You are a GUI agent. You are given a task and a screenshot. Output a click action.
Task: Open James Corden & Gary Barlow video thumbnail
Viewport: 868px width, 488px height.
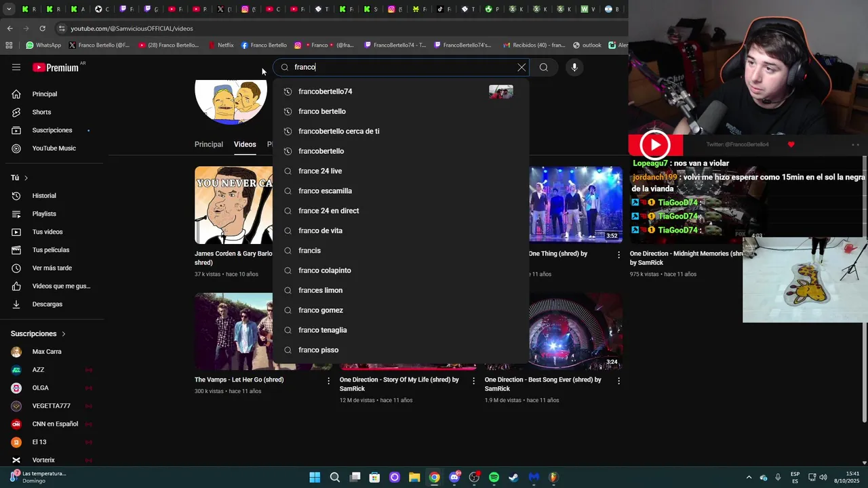tap(234, 205)
